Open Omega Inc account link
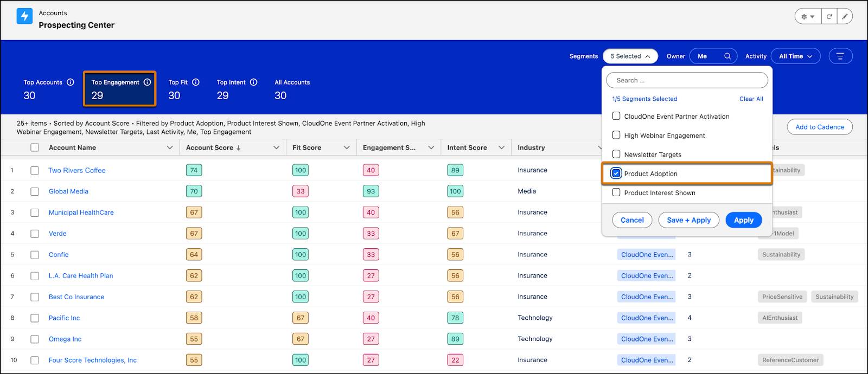868x374 pixels. tap(65, 339)
